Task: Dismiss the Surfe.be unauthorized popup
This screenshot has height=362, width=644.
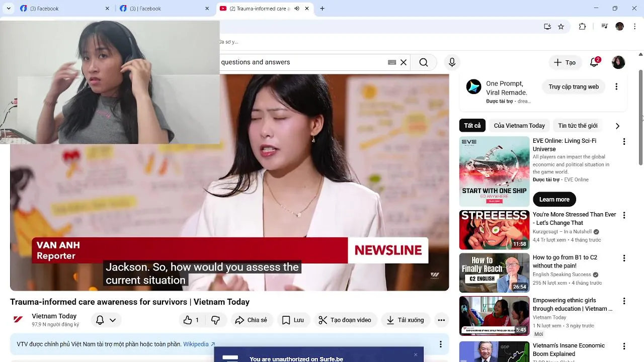Action: tap(416, 354)
